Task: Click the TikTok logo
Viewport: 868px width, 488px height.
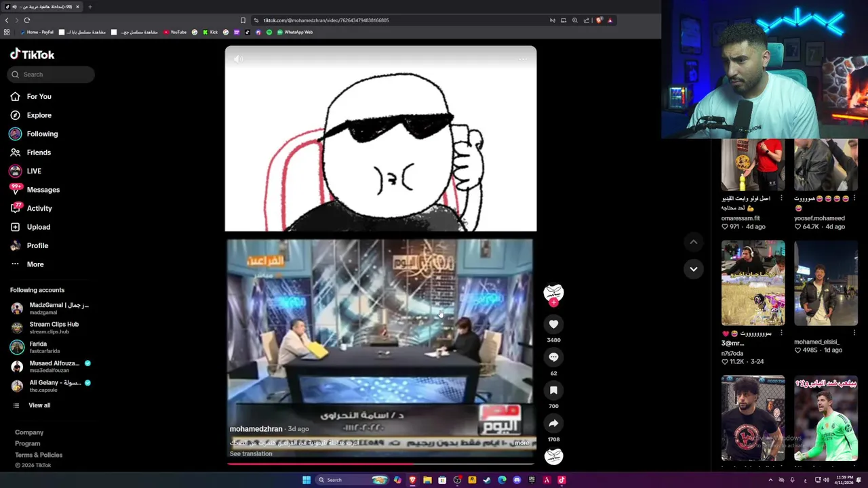Action: [x=32, y=54]
